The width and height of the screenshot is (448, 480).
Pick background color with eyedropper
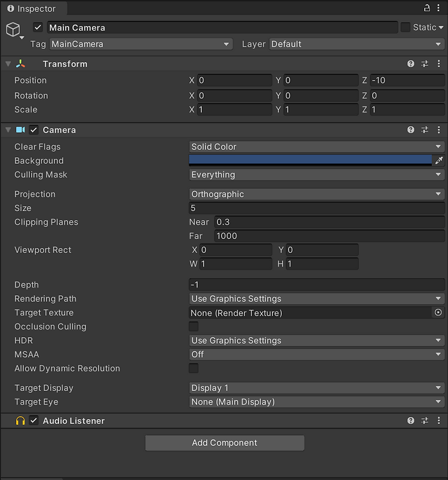[439, 160]
